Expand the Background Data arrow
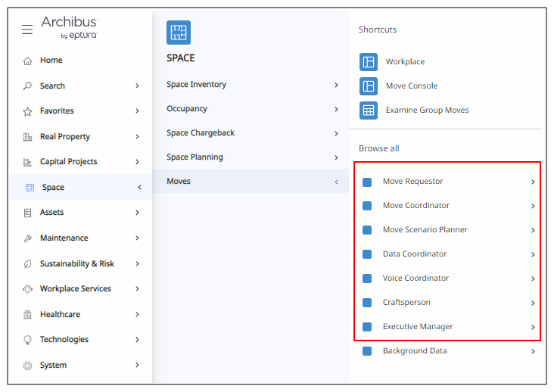The height and width of the screenshot is (392, 554). click(533, 351)
